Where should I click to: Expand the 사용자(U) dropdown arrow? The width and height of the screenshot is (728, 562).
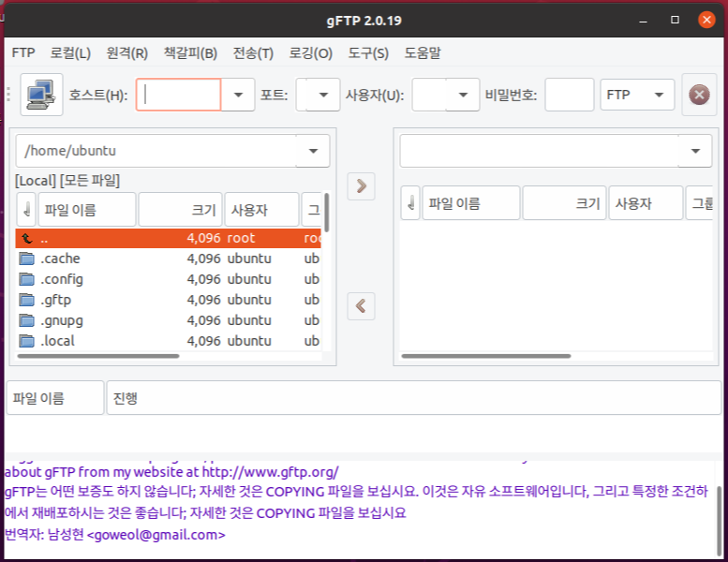pyautogui.click(x=463, y=95)
